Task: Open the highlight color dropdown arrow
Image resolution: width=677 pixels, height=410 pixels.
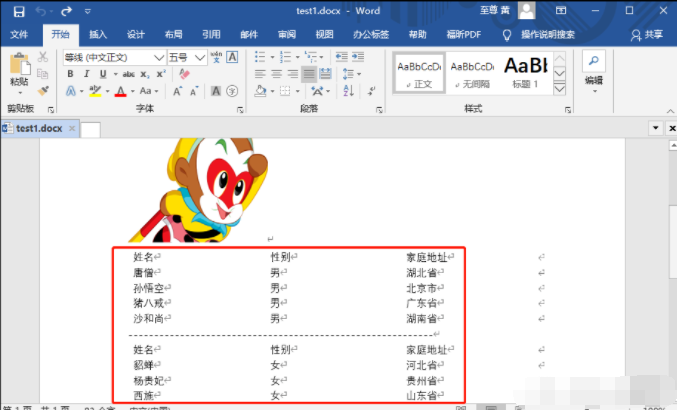Action: (108, 91)
